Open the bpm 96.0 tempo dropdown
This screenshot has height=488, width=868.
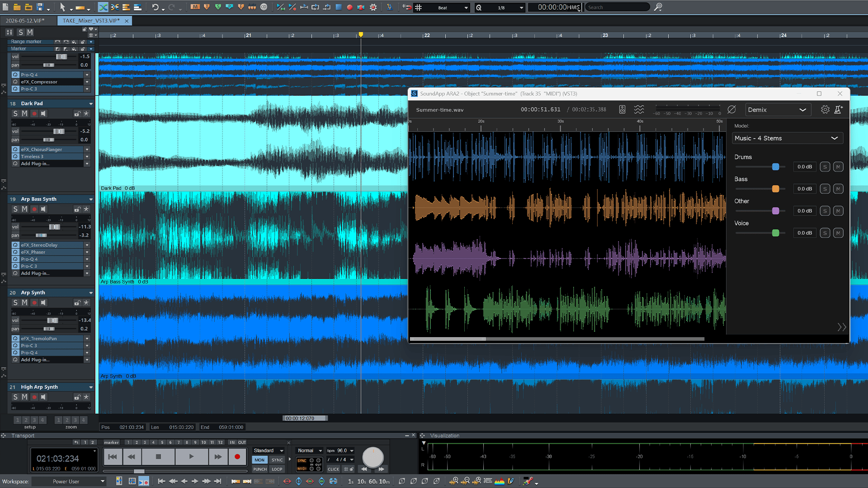pos(340,450)
